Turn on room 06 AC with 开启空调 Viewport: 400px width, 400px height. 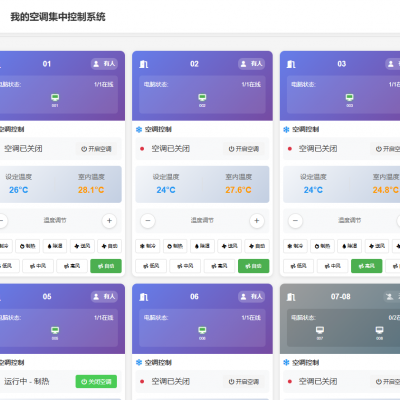click(x=244, y=382)
